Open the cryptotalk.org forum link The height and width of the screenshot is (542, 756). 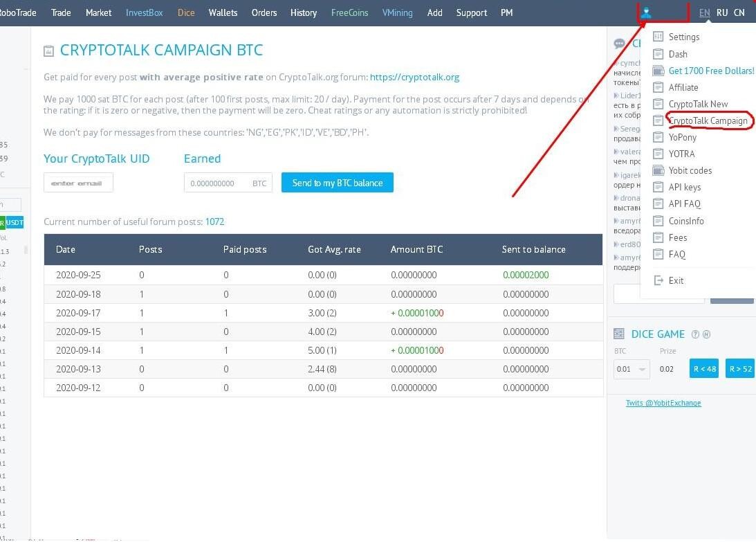point(414,78)
